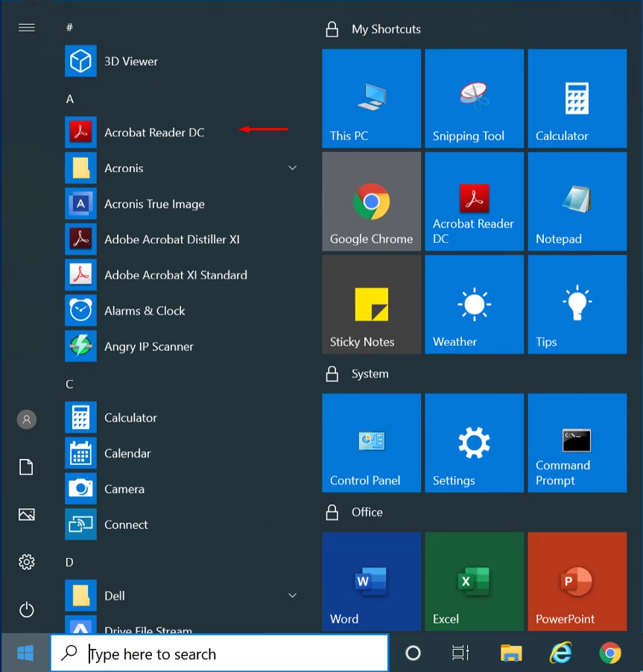The height and width of the screenshot is (672, 643).
Task: Click the Power button in Start sidebar
Action: [27, 609]
